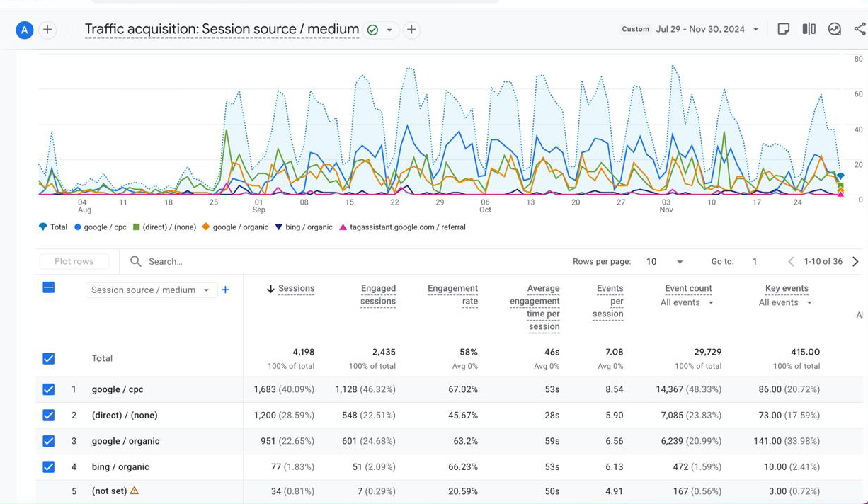Viewport: 868px width, 504px height.
Task: Add new comparison with plus after title
Action: coord(411,30)
